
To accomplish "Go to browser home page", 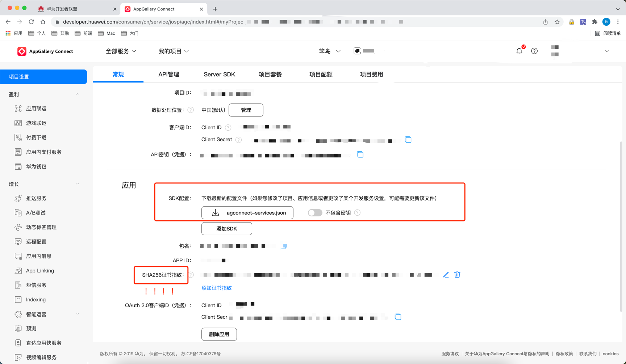I will coord(43,22).
